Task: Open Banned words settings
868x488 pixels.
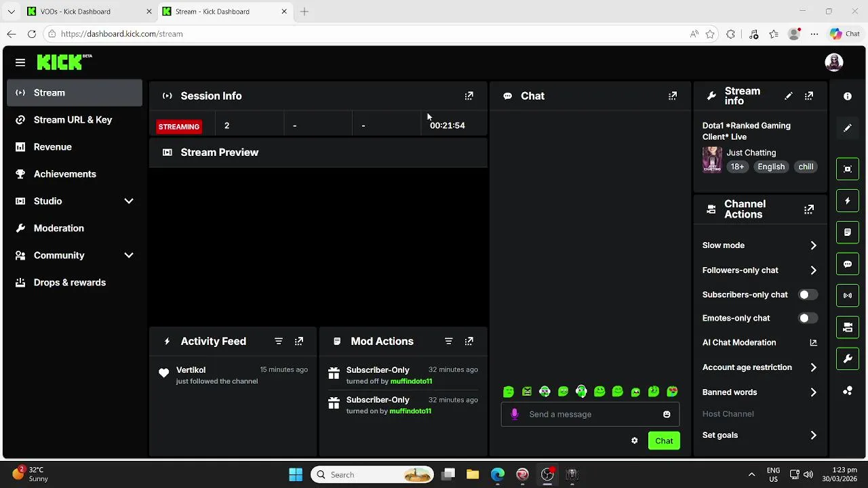Action: tap(759, 392)
